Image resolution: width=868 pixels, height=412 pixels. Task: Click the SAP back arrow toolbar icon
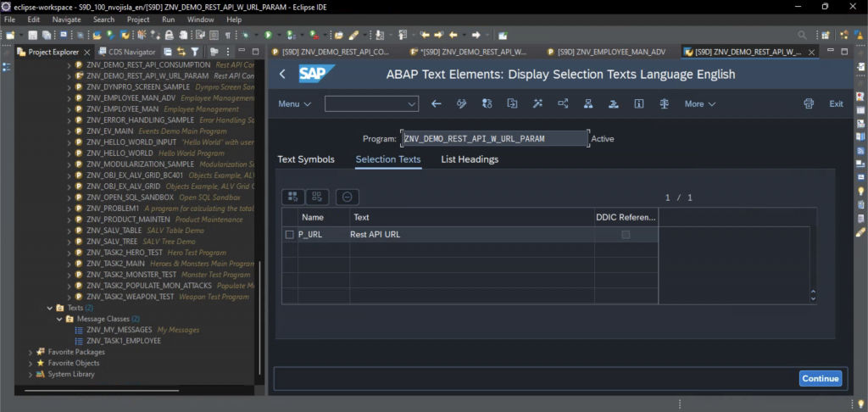pos(437,103)
